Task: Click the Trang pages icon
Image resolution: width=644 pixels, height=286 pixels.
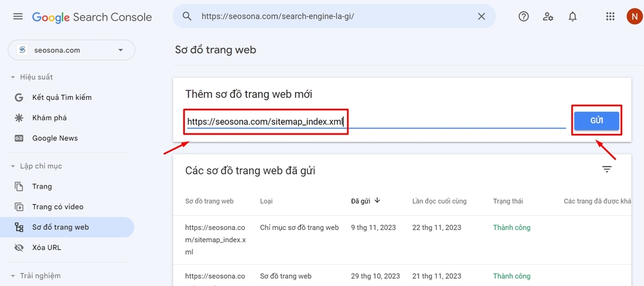Action: 19,187
